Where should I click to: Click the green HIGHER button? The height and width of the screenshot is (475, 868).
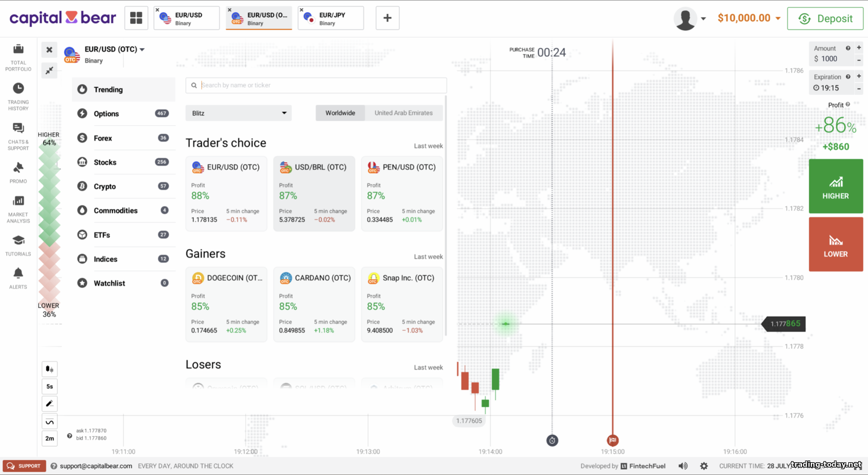(x=836, y=187)
